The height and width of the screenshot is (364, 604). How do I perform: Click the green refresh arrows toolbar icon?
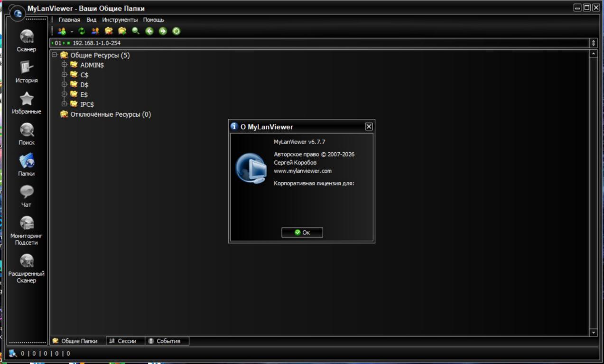(82, 31)
